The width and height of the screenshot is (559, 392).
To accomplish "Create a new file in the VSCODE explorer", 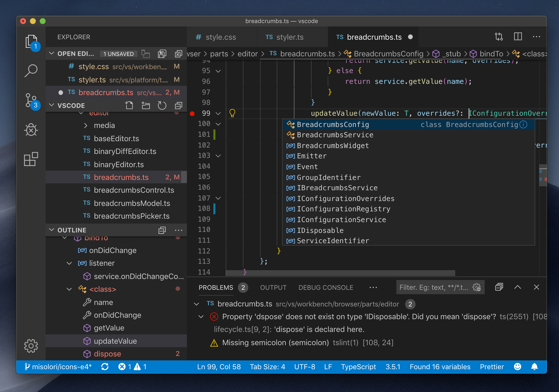I will click(129, 105).
